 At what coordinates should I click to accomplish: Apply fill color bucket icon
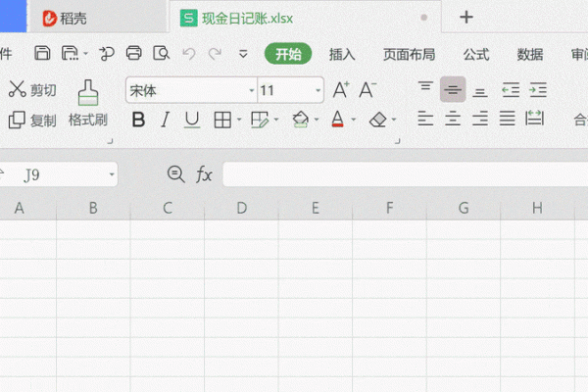[x=301, y=120]
